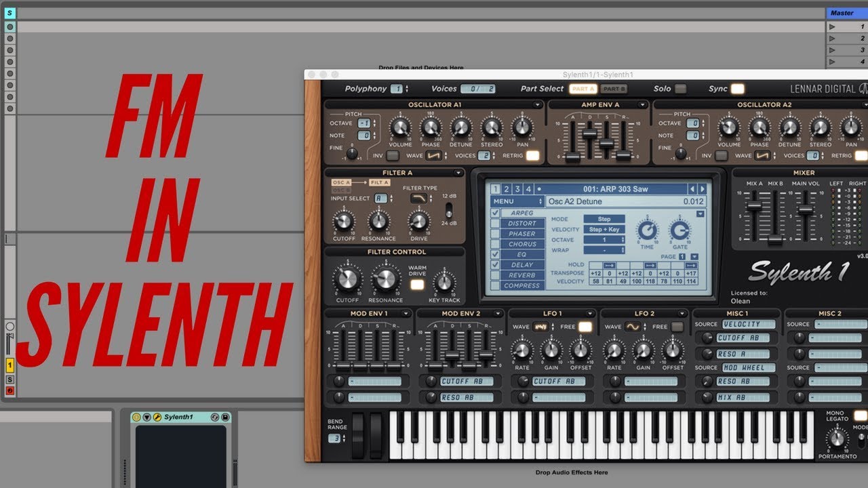
Task: Select PART B button
Action: [614, 89]
